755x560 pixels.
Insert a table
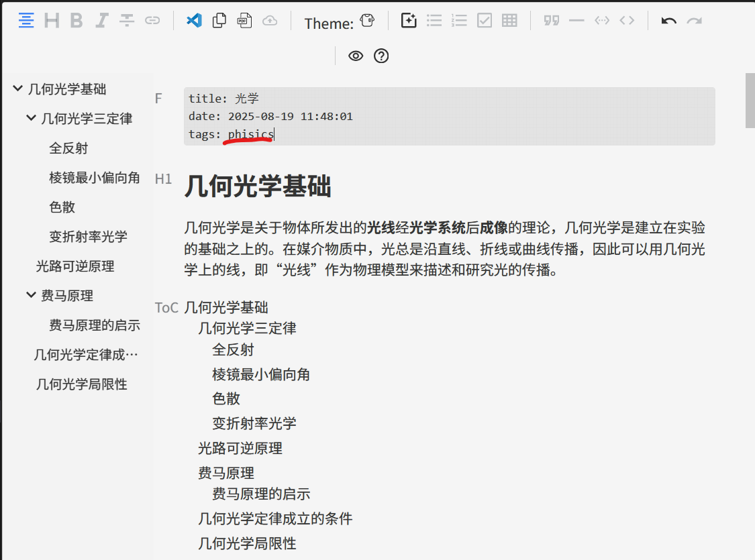[x=510, y=21]
